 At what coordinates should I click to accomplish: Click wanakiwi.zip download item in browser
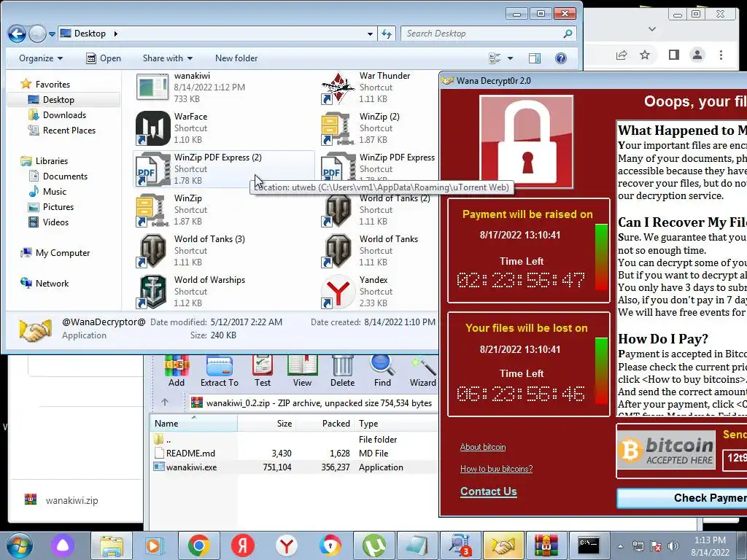pyautogui.click(x=62, y=500)
